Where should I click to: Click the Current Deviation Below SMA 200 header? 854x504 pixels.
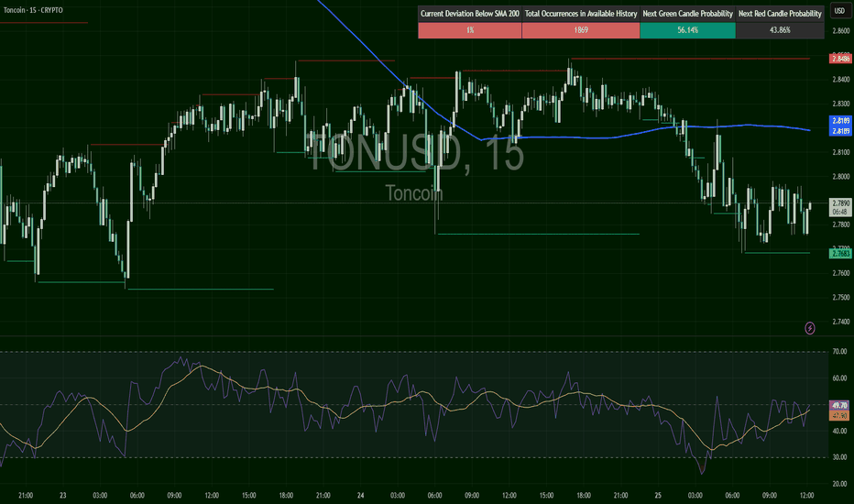[x=469, y=14]
